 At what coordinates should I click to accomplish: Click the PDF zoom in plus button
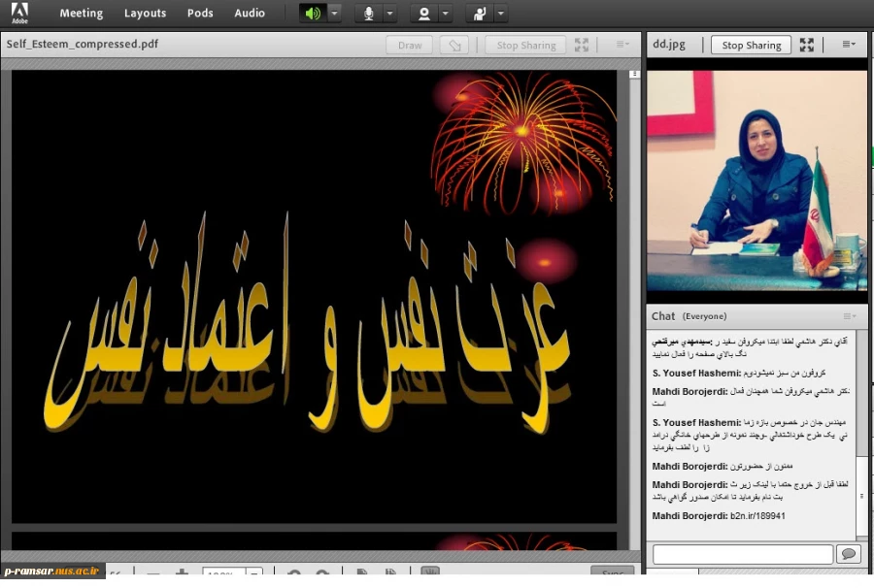(182, 572)
